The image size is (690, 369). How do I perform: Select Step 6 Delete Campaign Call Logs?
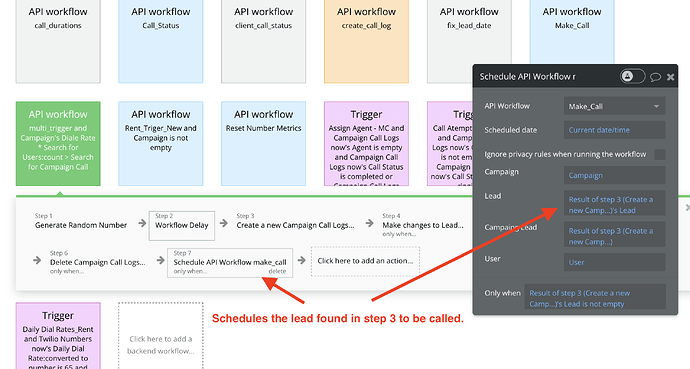pyautogui.click(x=97, y=262)
